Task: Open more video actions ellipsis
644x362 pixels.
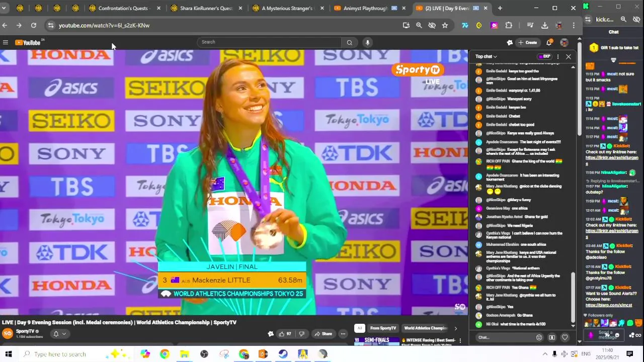Action: click(343, 334)
